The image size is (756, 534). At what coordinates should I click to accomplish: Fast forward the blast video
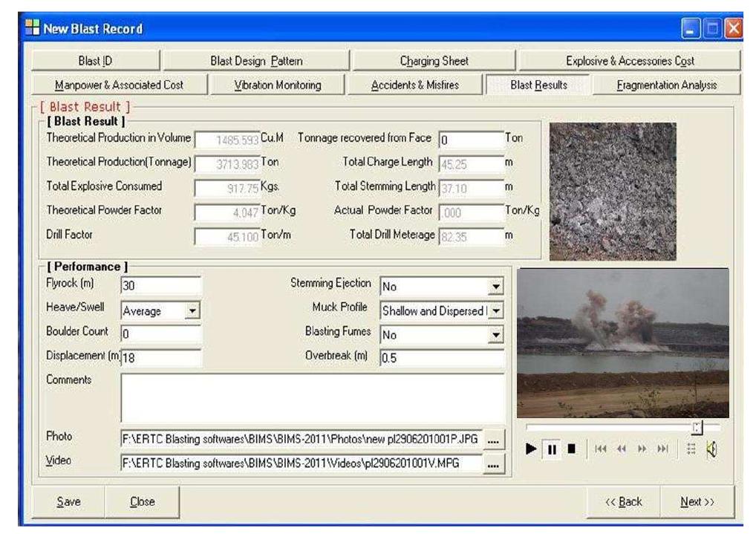tap(642, 449)
